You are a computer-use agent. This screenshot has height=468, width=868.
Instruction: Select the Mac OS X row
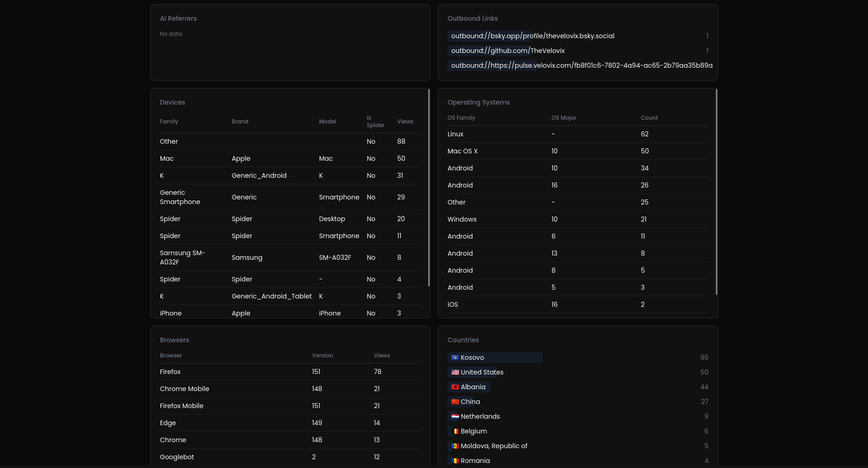coord(578,151)
